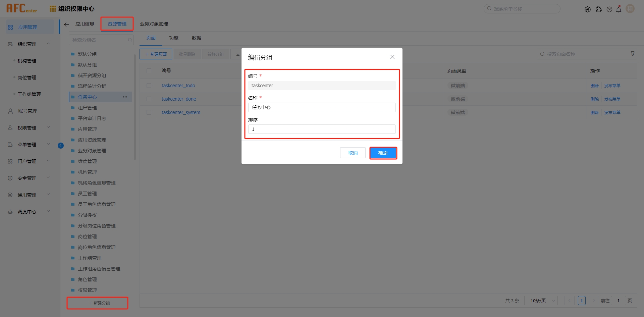Viewport: 644px width, 317px height.
Task: Check the select-all checkbox in the table header
Action: (x=149, y=71)
